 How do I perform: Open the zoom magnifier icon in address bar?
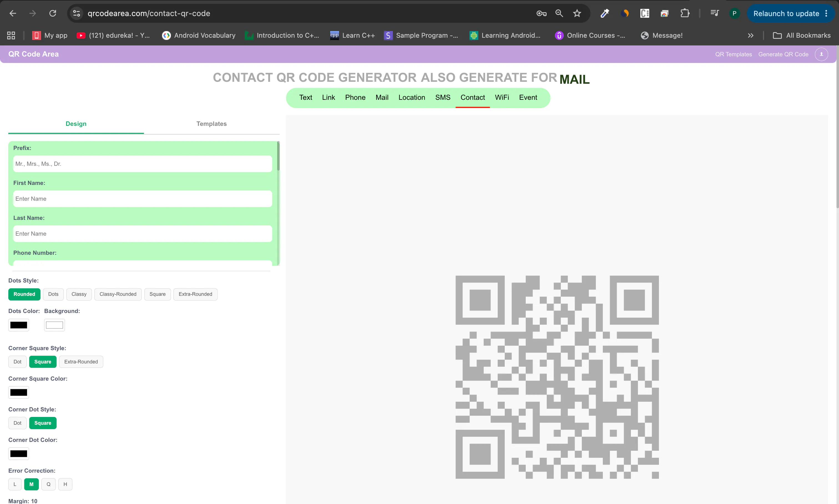(x=559, y=13)
